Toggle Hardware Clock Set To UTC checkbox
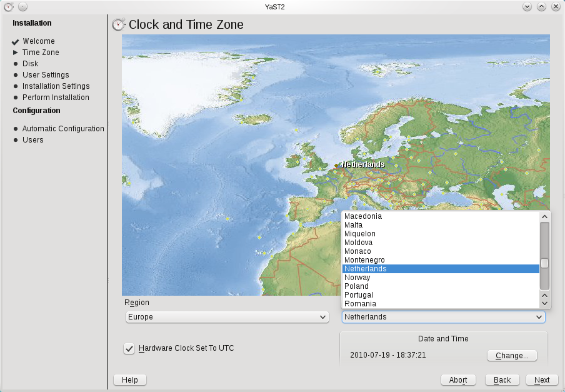The image size is (565, 392). (x=129, y=349)
